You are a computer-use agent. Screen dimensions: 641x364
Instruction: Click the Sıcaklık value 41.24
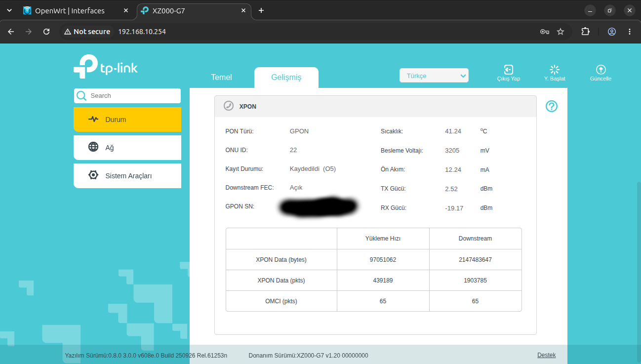click(453, 131)
